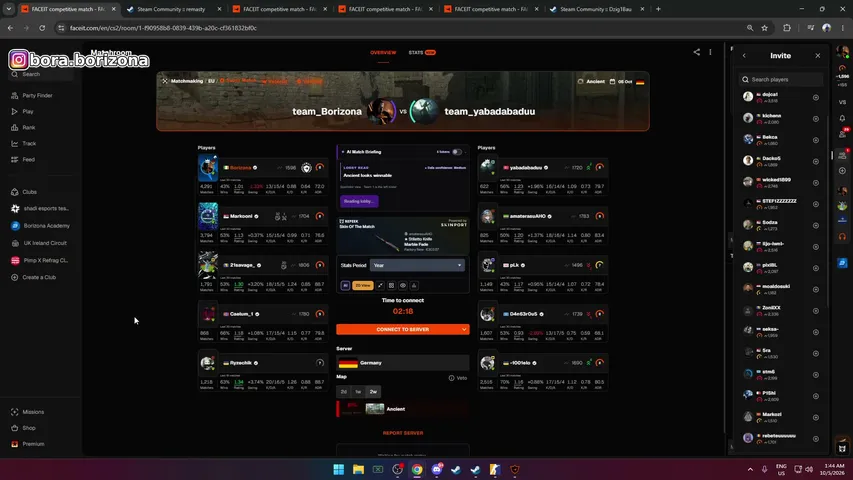
Task: Click the grid view icon
Action: coord(391,285)
